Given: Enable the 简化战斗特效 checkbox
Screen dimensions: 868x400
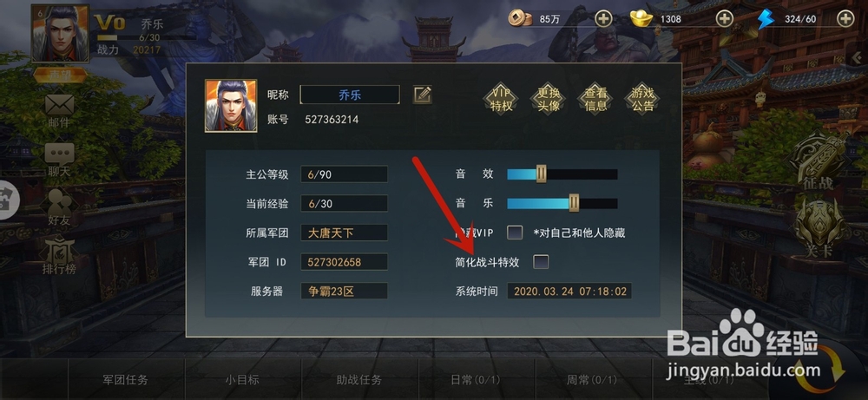Looking at the screenshot, I should [541, 262].
